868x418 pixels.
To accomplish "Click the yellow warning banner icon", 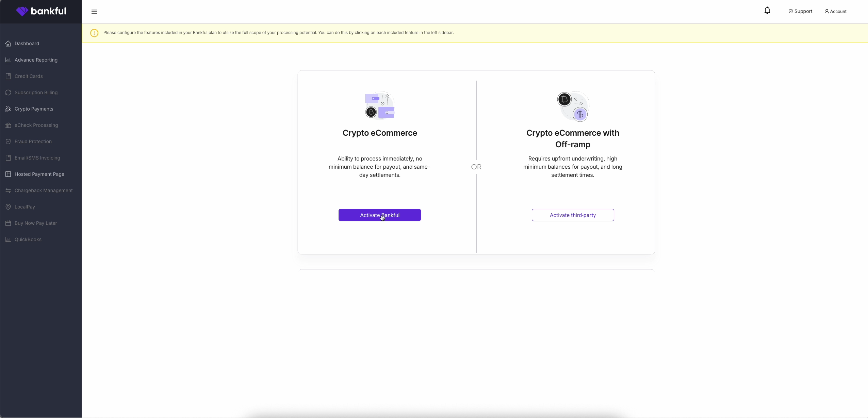I will [94, 33].
